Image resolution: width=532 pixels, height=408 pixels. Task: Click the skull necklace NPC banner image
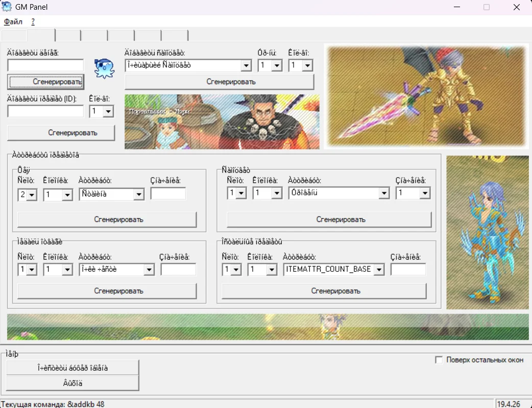[x=222, y=122]
